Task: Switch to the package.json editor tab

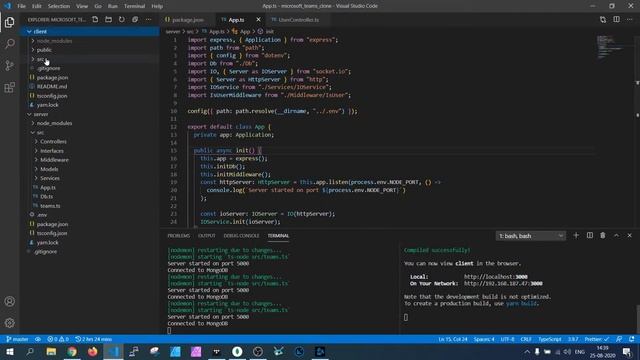Action: tap(187, 20)
